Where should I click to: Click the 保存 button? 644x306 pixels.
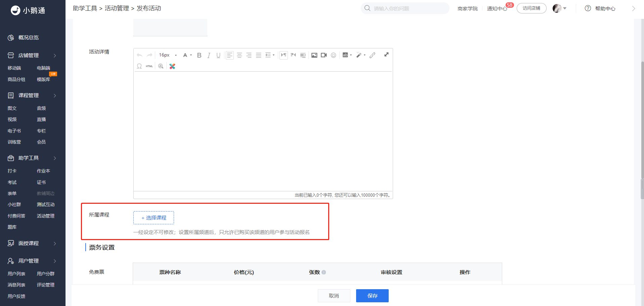click(372, 296)
